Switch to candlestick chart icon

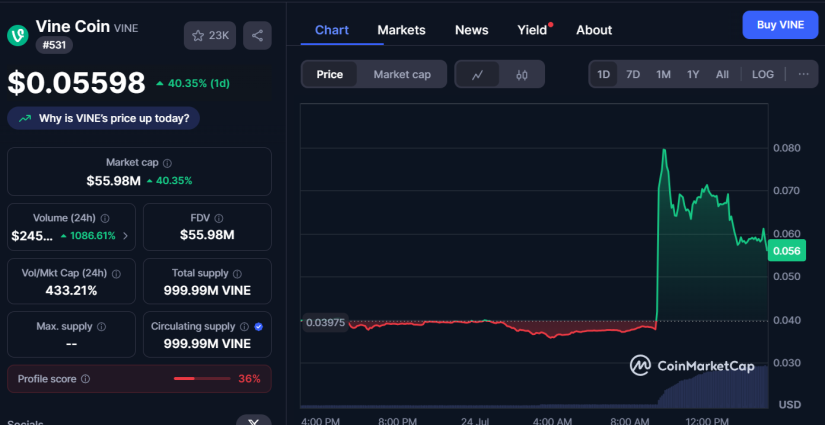[x=521, y=75]
